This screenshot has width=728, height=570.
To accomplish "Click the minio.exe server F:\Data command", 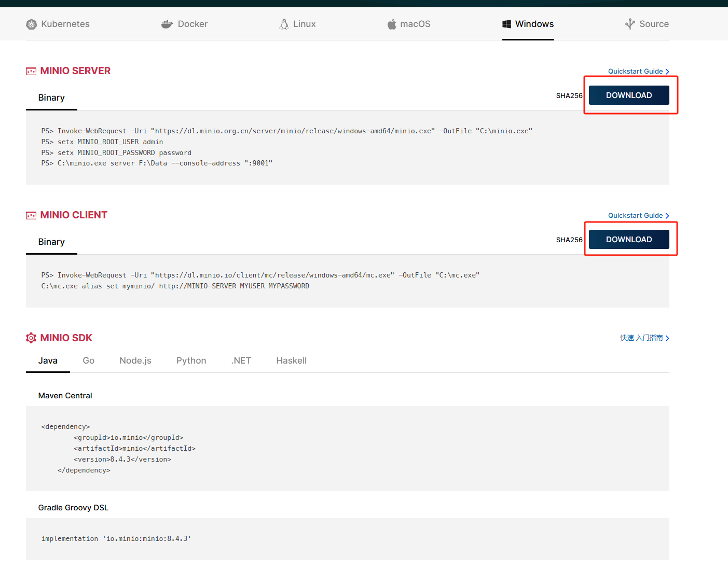I will (157, 163).
